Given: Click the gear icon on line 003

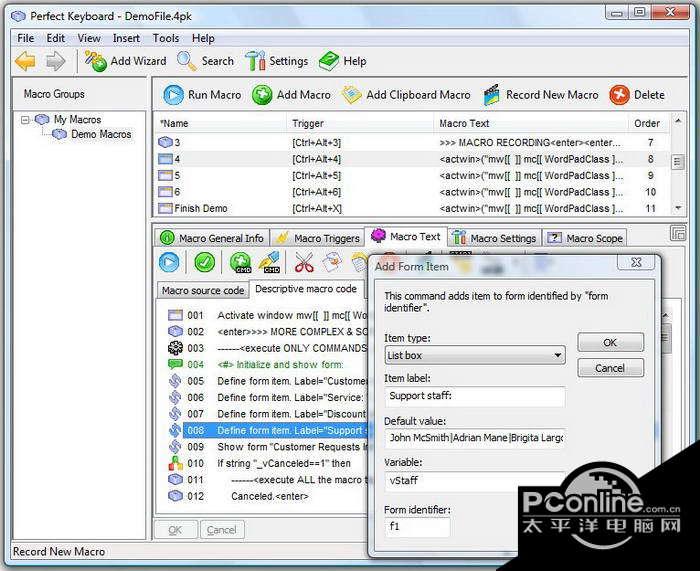Looking at the screenshot, I should pyautogui.click(x=175, y=348).
